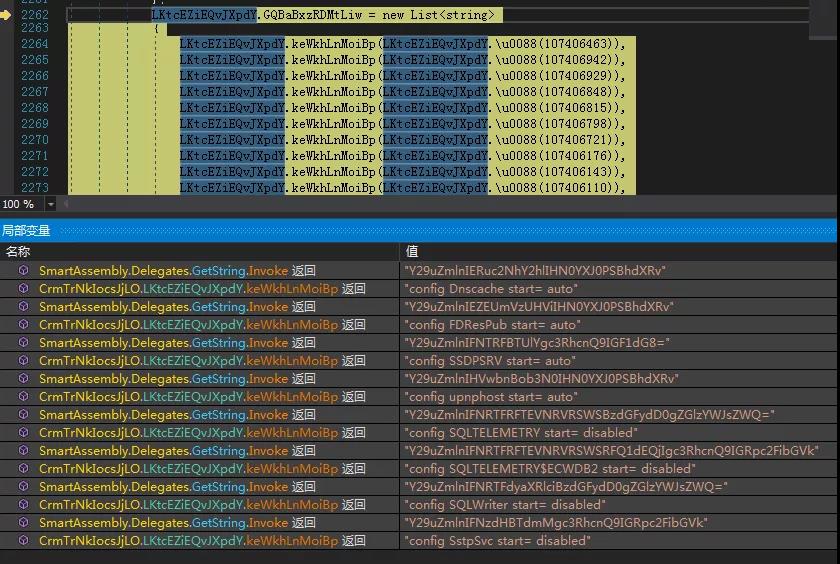Click the value cell "Y29uZmlnIFNTRFBTUlYgc3RhcnQ9IGF1dG8="
Viewport: 840px width, 564px height.
pos(536,343)
